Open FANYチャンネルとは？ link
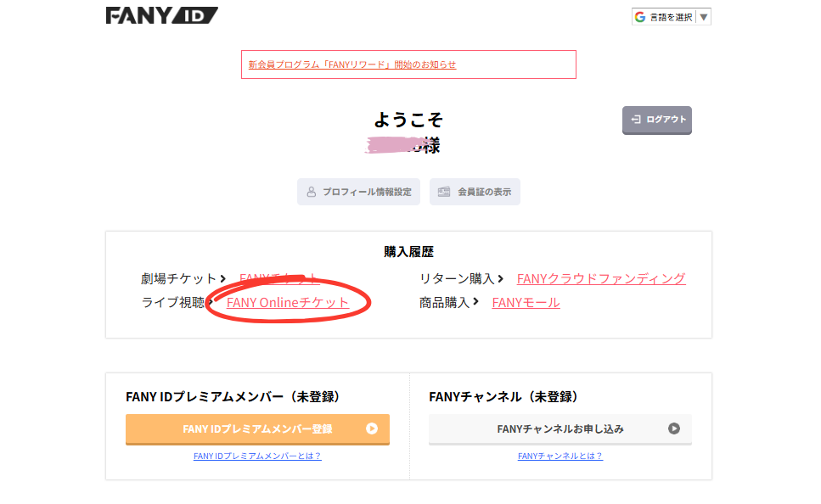Image resolution: width=821 pixels, height=504 pixels. [x=560, y=456]
